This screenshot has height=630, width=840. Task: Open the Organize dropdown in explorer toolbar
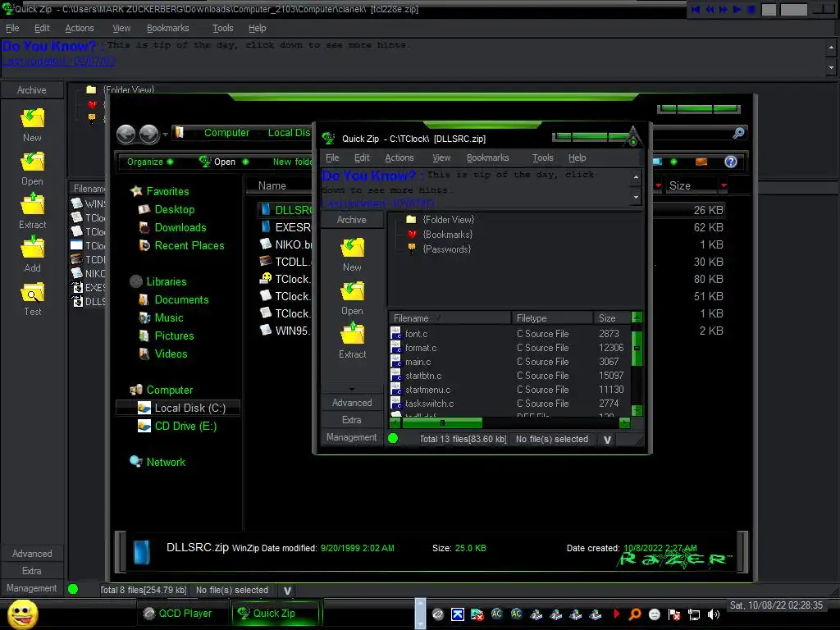click(150, 162)
